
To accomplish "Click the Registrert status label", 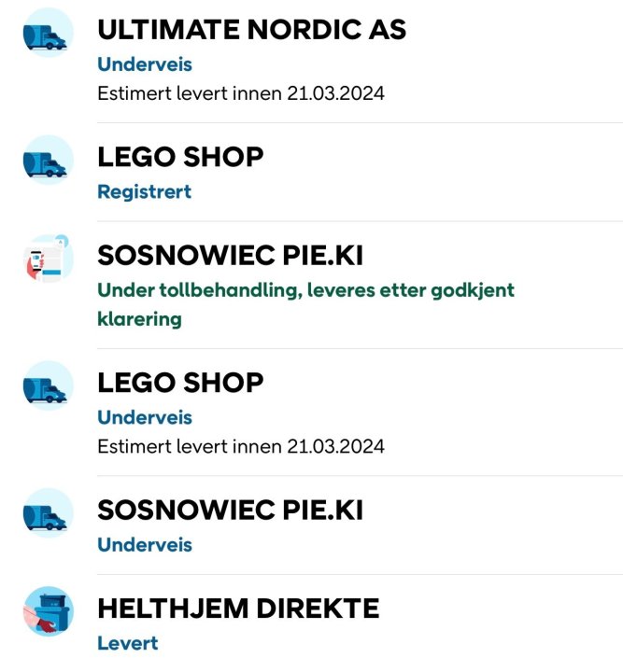I will [x=145, y=191].
